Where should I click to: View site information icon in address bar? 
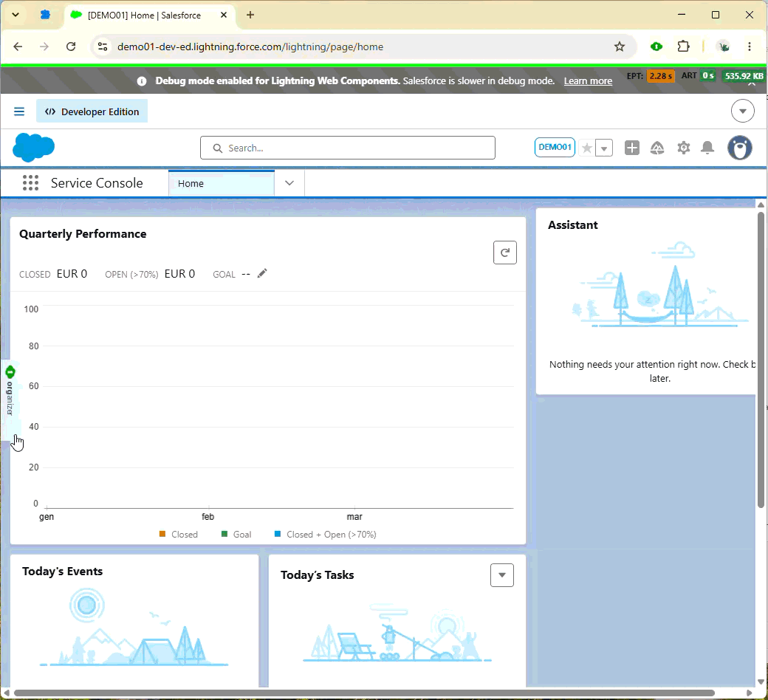coord(103,47)
